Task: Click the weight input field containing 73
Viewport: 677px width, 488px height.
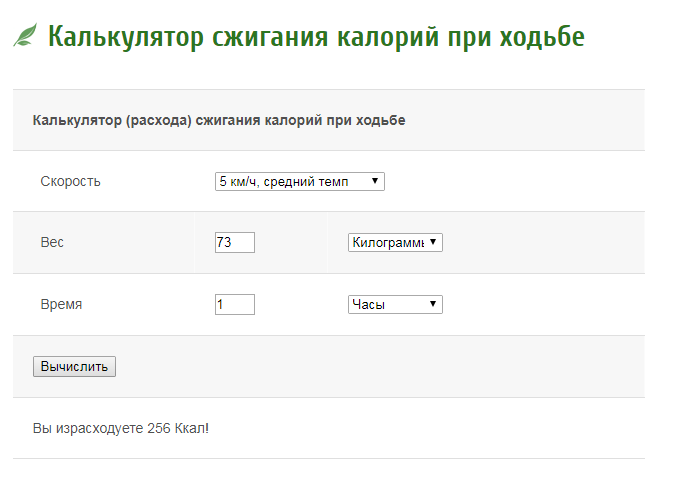Action: point(234,243)
